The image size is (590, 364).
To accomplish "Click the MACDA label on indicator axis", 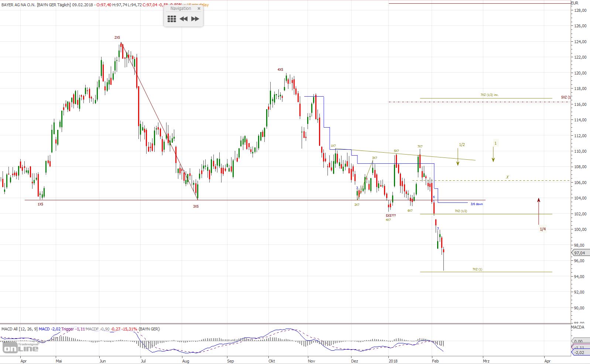I will 577,327.
